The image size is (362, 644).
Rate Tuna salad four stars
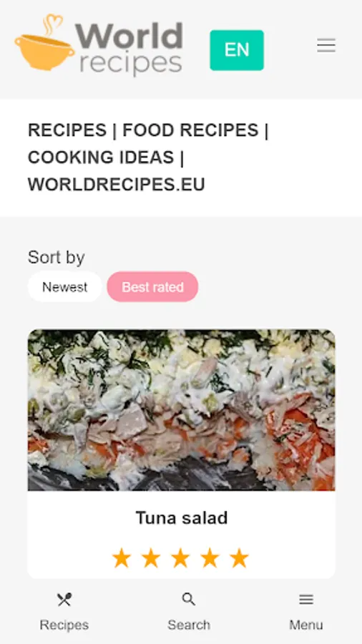pos(210,559)
